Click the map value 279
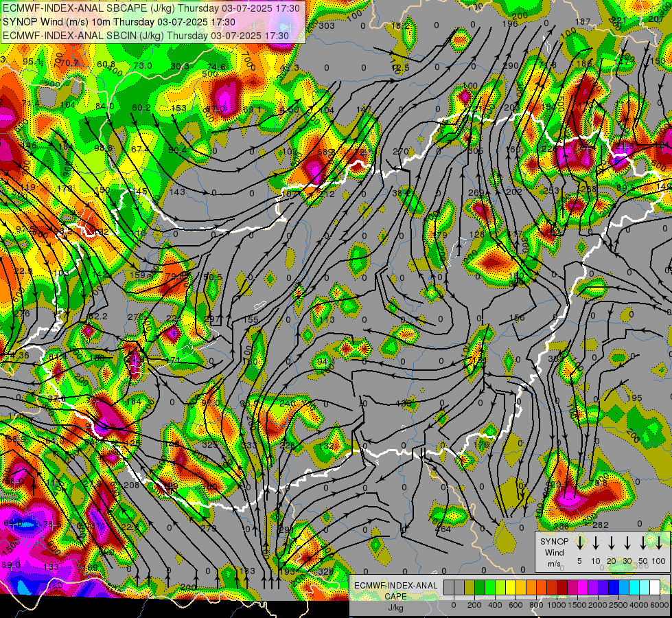Viewport: 672px width, 618px height. pos(209,528)
